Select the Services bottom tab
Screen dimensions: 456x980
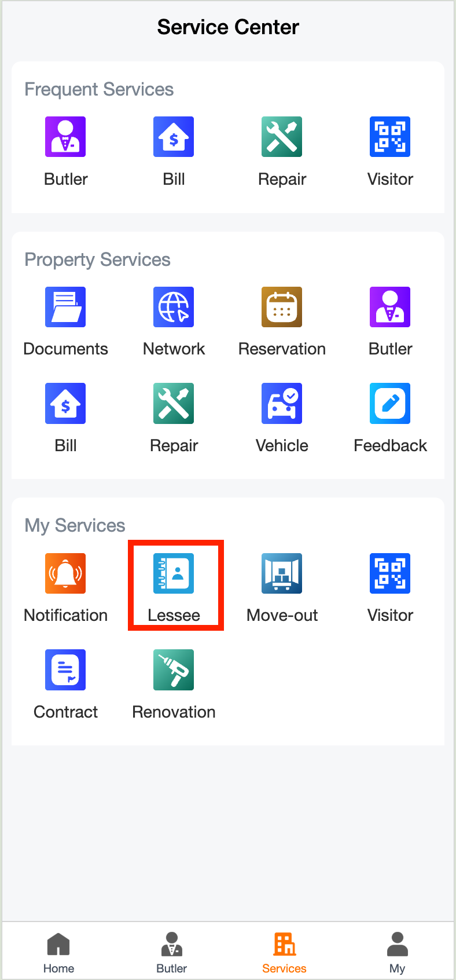pyautogui.click(x=284, y=952)
